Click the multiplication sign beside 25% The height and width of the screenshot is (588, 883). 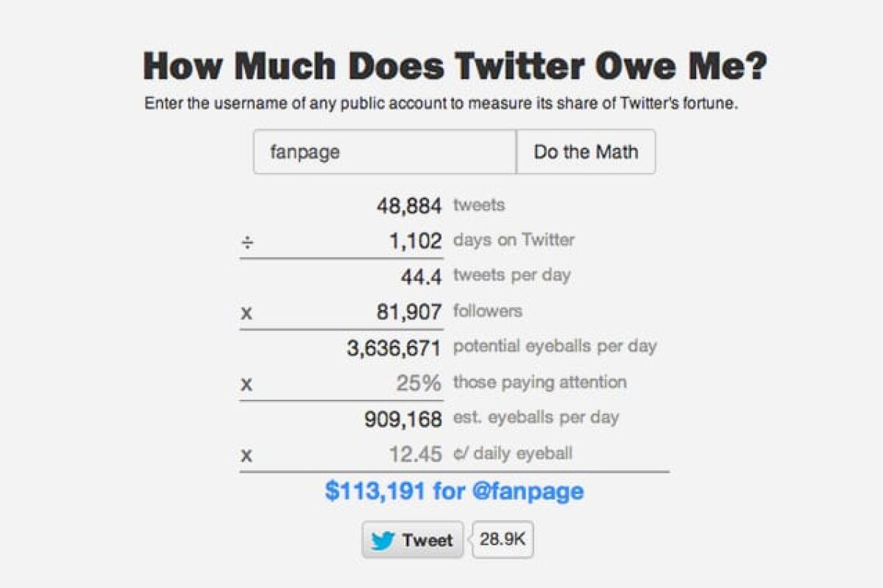coord(245,381)
